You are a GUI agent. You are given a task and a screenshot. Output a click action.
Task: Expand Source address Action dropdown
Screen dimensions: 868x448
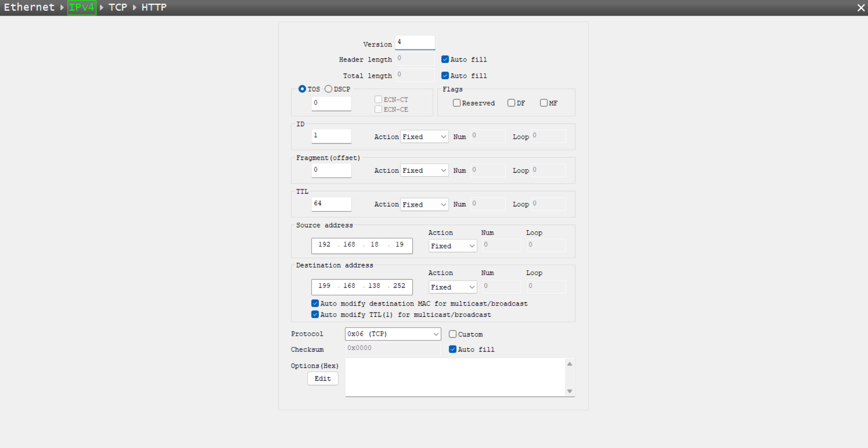pyautogui.click(x=452, y=246)
